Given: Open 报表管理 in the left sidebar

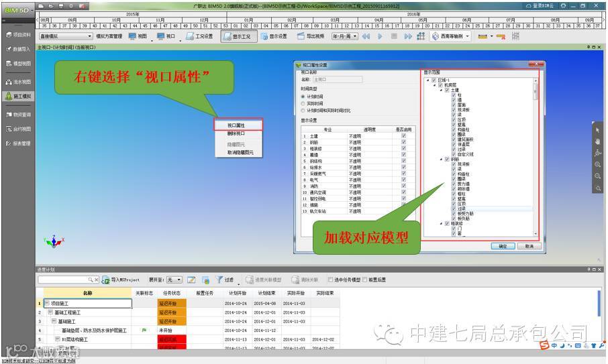Looking at the screenshot, I should pos(18,143).
